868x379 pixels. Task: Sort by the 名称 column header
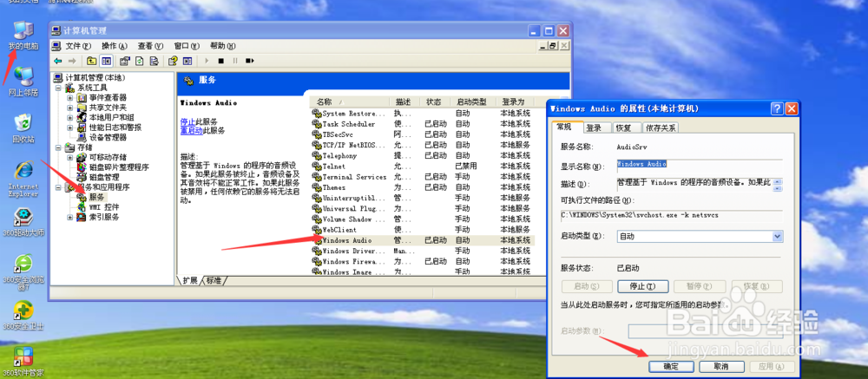351,101
